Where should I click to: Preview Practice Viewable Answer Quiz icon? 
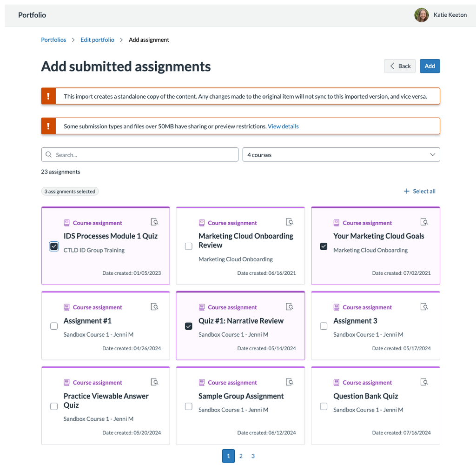tap(154, 382)
